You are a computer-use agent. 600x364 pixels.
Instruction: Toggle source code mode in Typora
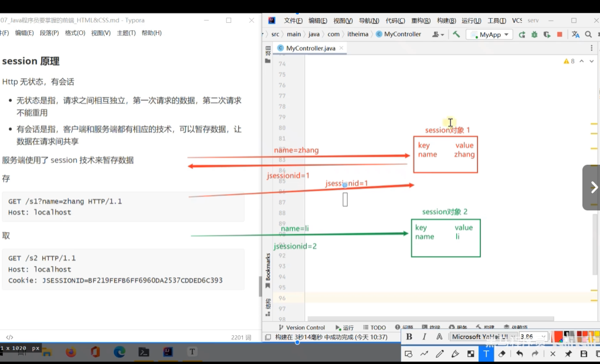9,337
